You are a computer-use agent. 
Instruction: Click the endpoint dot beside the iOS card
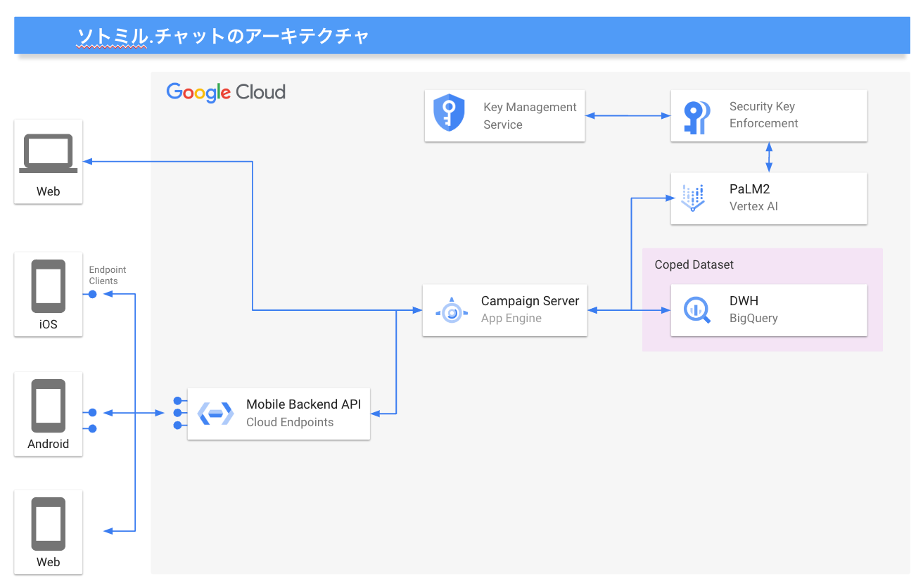pos(92,294)
